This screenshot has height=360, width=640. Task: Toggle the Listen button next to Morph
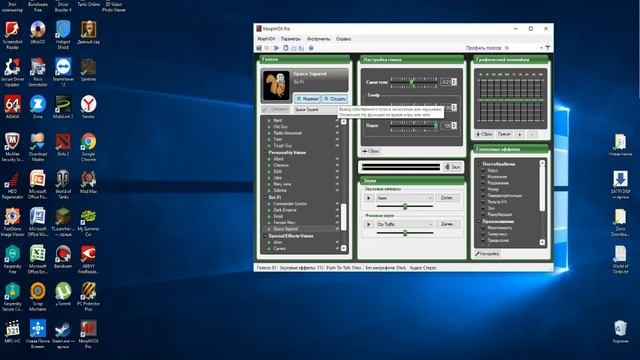tap(334, 99)
